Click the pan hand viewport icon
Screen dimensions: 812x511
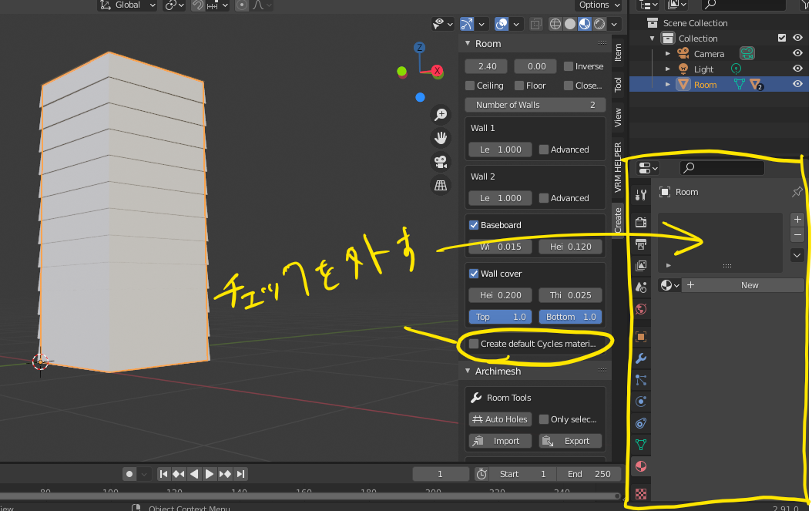point(441,138)
